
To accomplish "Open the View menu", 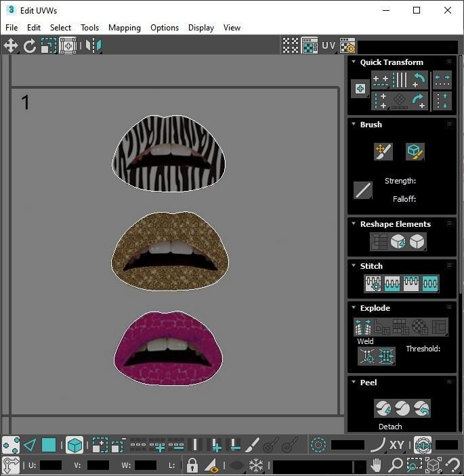I will click(x=232, y=28).
